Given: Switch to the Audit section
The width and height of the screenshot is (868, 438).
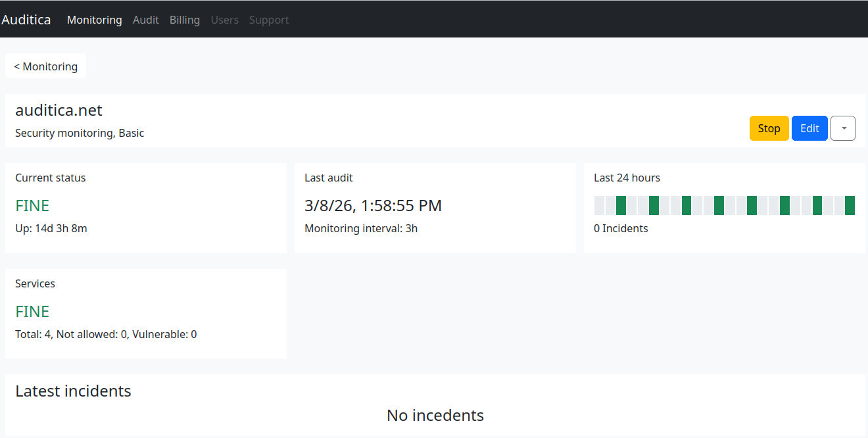Looking at the screenshot, I should (x=145, y=20).
